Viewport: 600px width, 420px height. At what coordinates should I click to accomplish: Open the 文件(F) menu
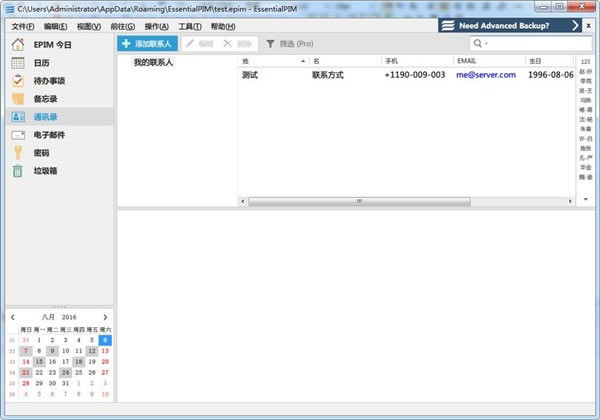24,25
